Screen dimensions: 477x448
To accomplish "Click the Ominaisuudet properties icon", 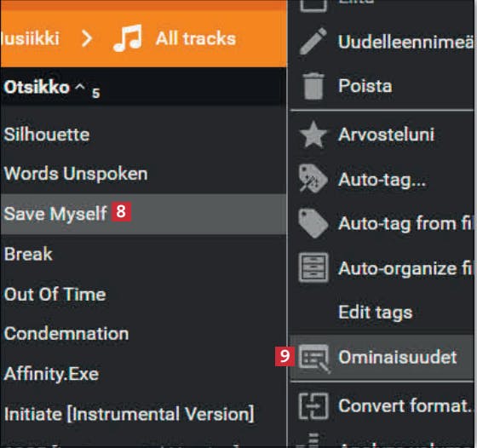I will click(x=314, y=359).
